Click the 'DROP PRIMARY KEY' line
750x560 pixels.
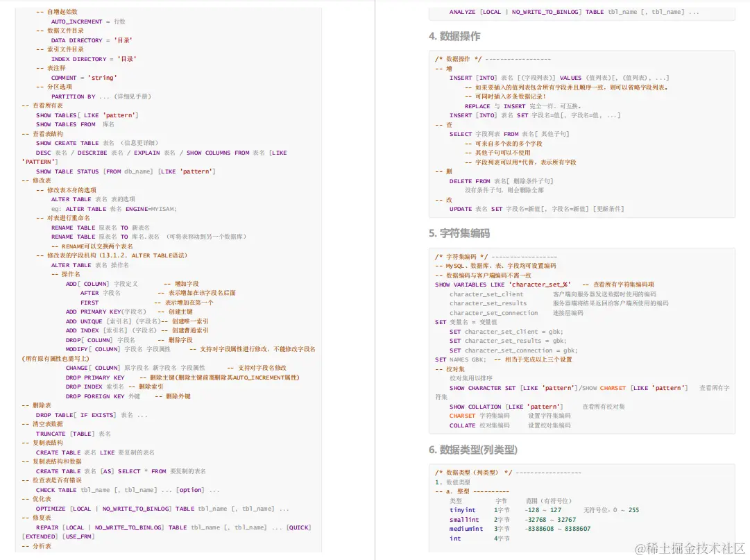[x=182, y=377]
